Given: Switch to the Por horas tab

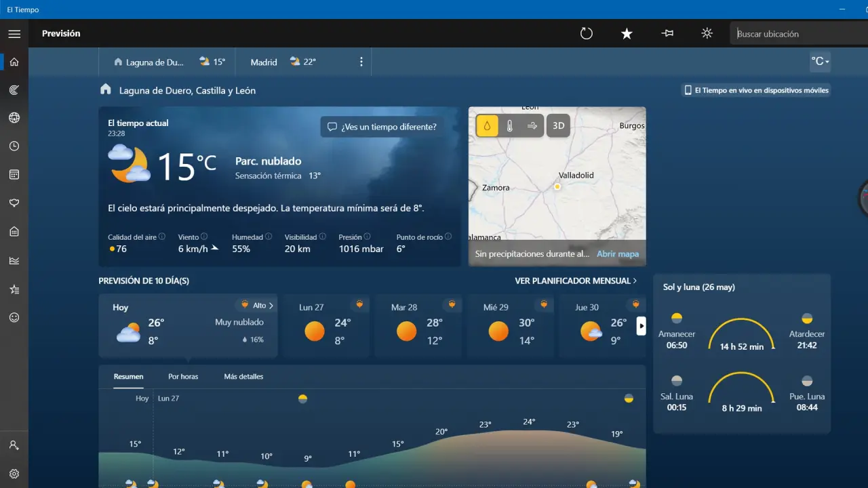Looking at the screenshot, I should click(x=183, y=376).
